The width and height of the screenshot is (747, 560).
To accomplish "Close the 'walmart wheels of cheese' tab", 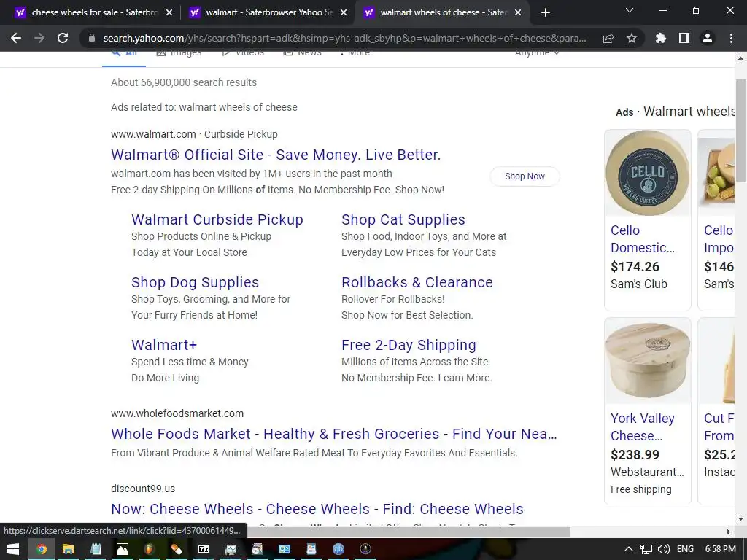I will click(x=518, y=13).
